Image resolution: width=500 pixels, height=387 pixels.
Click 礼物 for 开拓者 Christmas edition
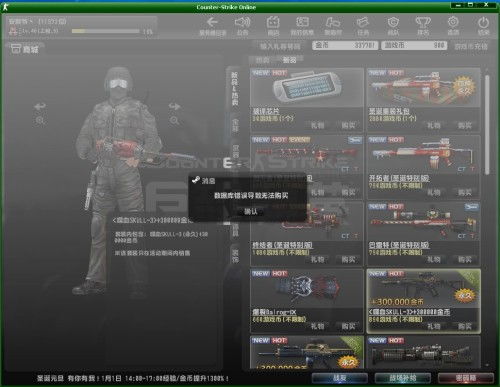coord(434,192)
